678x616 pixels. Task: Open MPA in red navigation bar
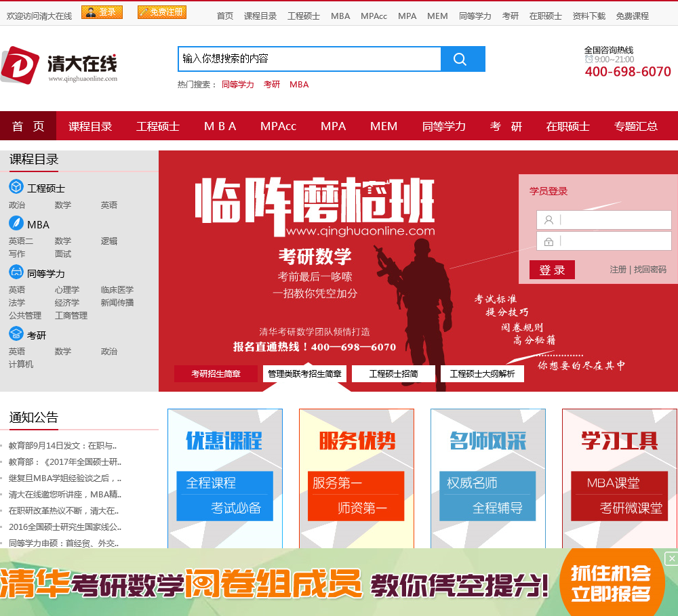click(x=334, y=126)
